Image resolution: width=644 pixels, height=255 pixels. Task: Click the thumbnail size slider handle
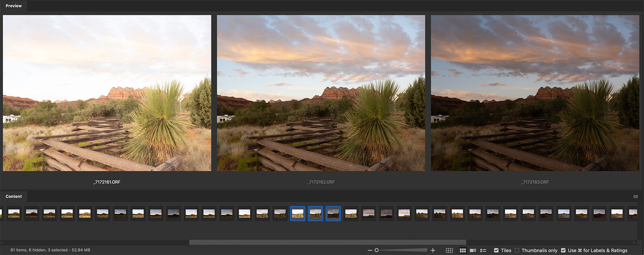377,250
